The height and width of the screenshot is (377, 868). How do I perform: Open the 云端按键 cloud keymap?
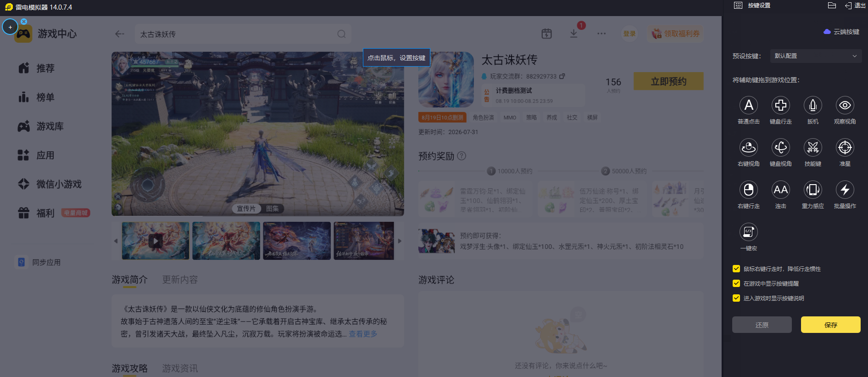841,32
